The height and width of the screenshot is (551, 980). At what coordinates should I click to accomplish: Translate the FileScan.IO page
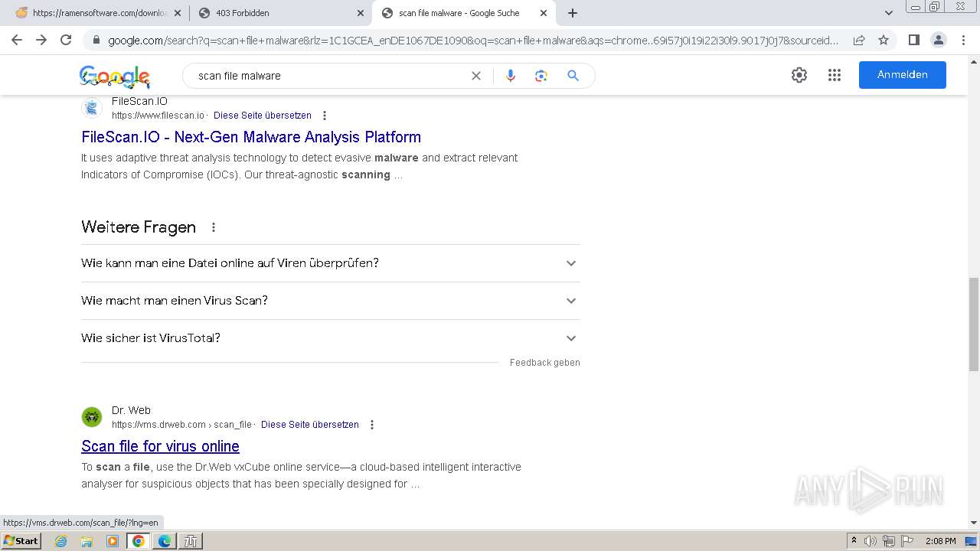[x=263, y=116]
